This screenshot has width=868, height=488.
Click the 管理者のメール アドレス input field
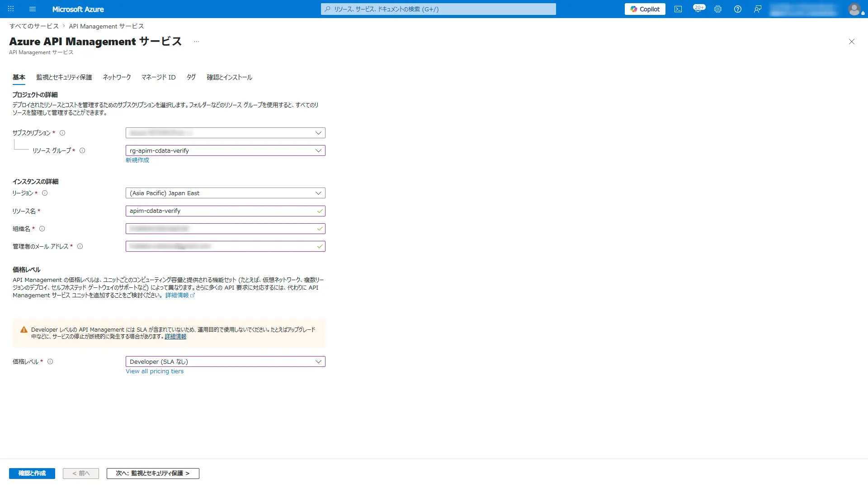pos(225,246)
